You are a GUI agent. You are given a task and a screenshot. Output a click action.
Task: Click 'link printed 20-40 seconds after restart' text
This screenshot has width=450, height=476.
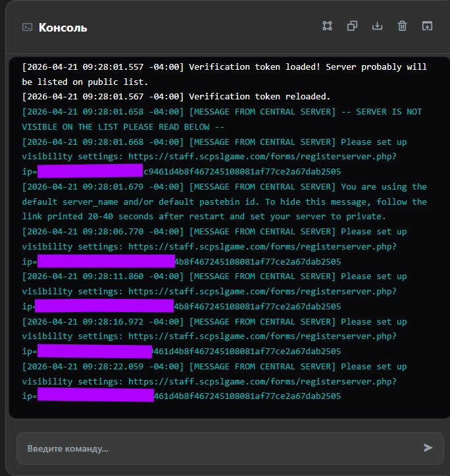tap(123, 217)
